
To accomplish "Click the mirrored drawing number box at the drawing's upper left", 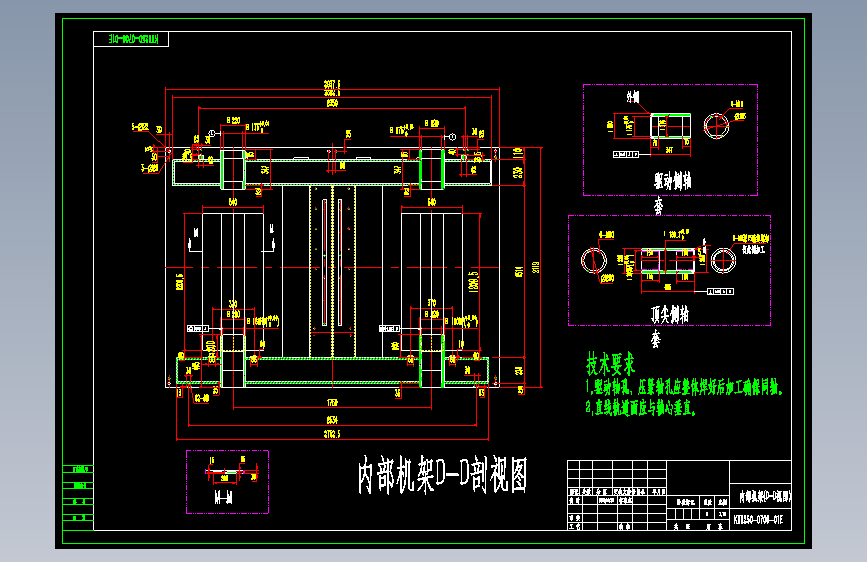I will (x=131, y=39).
